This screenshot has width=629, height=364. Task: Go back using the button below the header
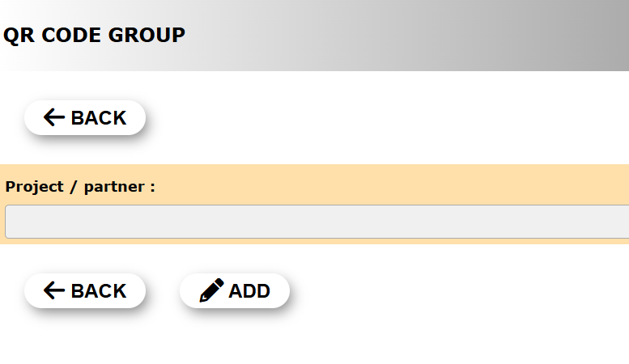(85, 118)
